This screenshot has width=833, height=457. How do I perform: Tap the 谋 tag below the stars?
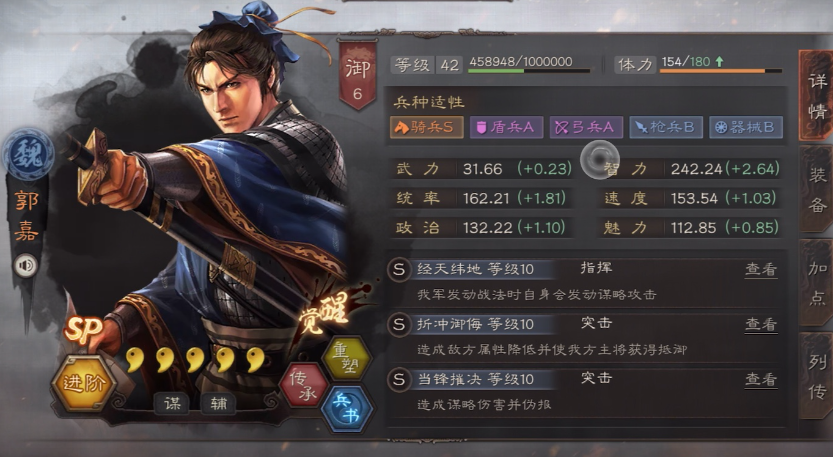pos(172,404)
